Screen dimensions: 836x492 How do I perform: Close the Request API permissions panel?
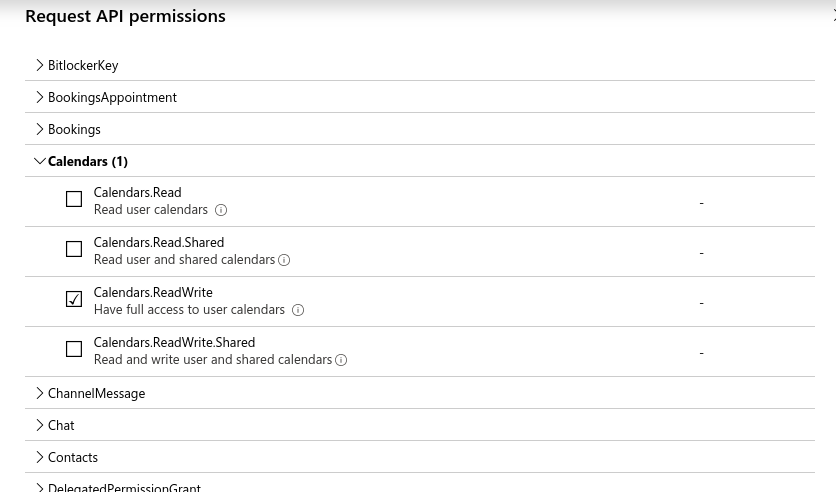click(832, 16)
